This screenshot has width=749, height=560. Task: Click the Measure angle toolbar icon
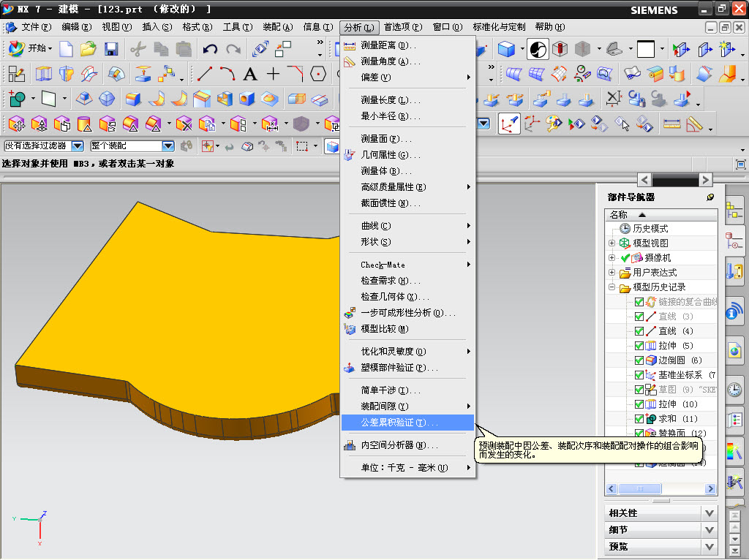[695, 124]
